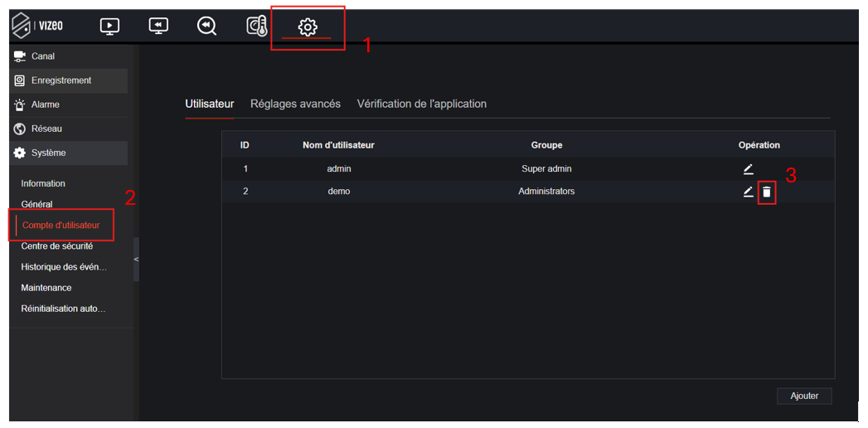Select Maintenance in the sidebar
Image resolution: width=868 pixels, height=428 pixels.
tap(46, 288)
